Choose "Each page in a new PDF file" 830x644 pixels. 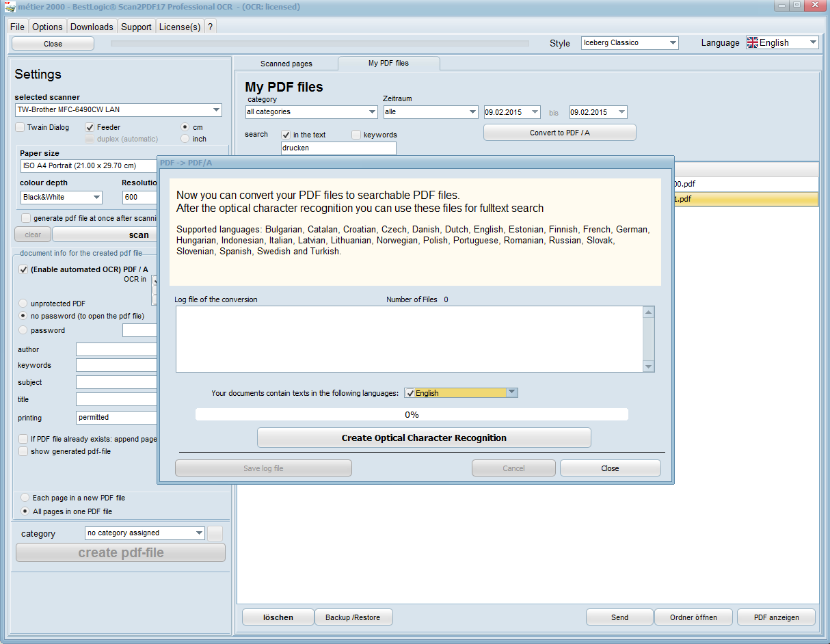tap(25, 498)
